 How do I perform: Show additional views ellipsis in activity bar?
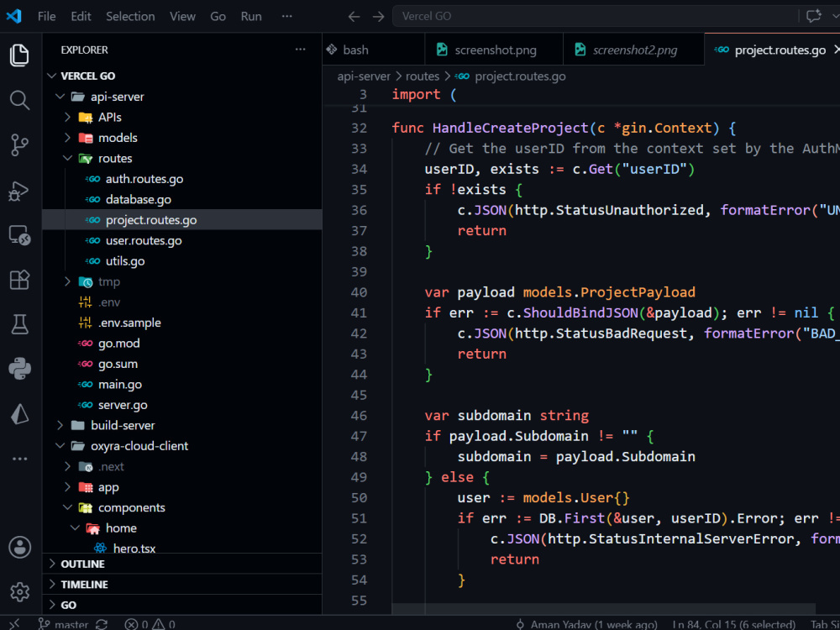(x=20, y=459)
